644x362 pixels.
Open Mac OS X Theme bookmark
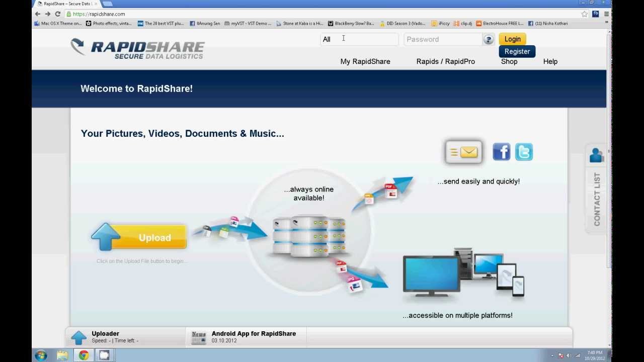[58, 23]
